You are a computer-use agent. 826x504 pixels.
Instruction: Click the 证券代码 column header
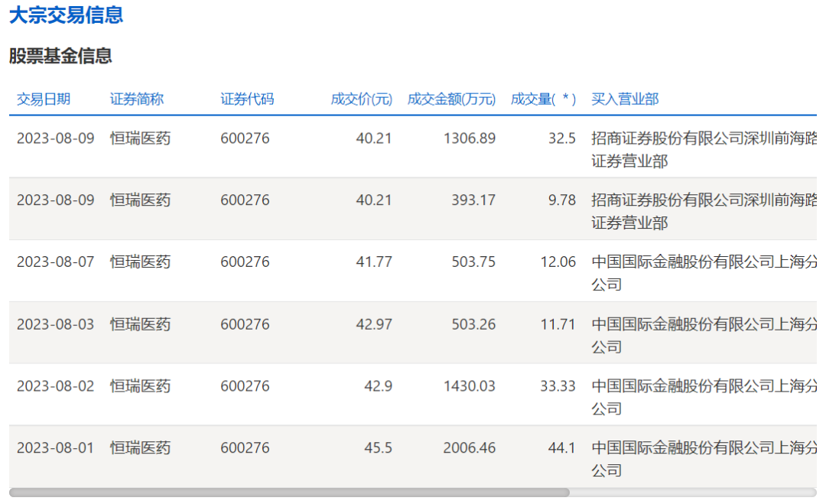click(247, 99)
